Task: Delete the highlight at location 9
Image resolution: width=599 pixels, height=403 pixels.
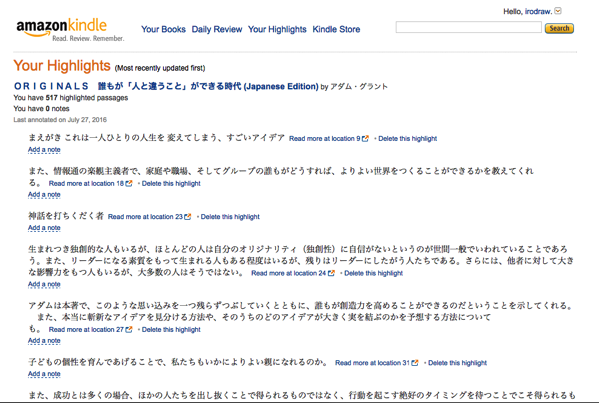Action: coord(408,139)
